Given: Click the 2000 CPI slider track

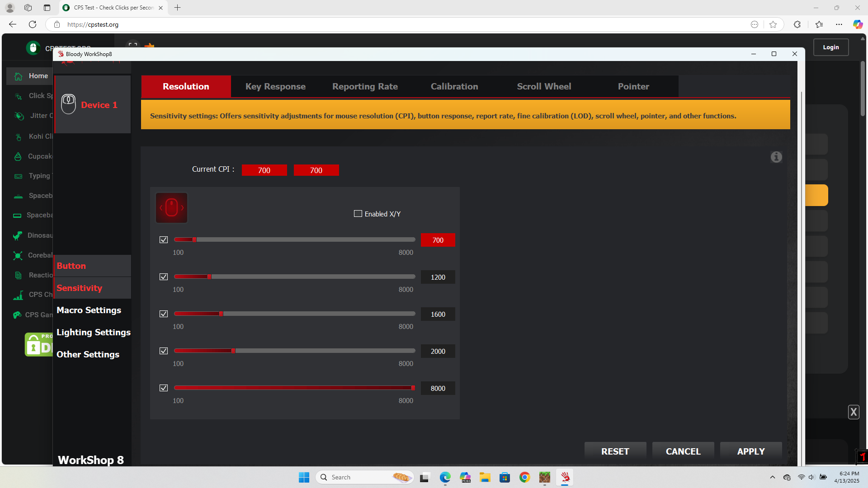Looking at the screenshot, I should pyautogui.click(x=316, y=351).
